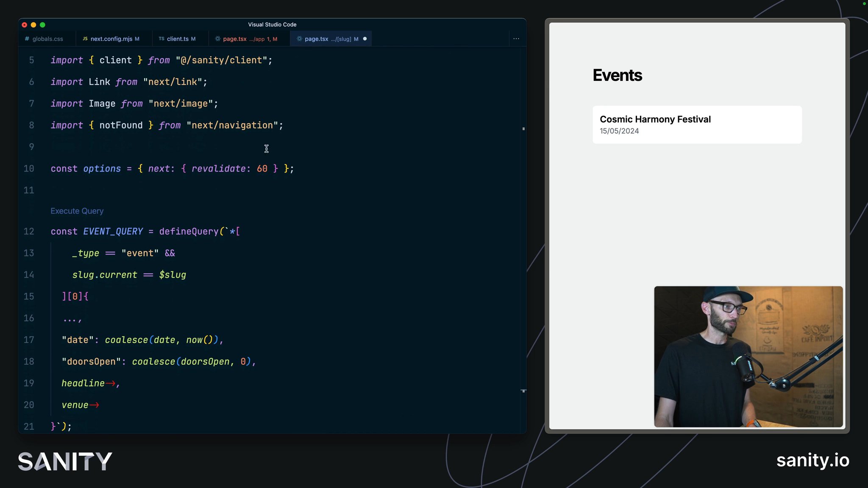Viewport: 868px width, 488px height.
Task: Click the CSS hash icon on globals.css tab
Action: (x=27, y=39)
